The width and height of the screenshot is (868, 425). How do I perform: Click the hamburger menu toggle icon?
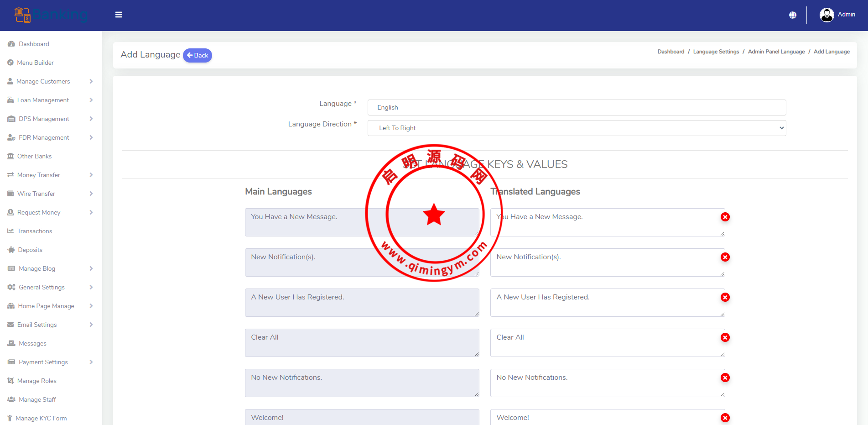click(x=119, y=15)
